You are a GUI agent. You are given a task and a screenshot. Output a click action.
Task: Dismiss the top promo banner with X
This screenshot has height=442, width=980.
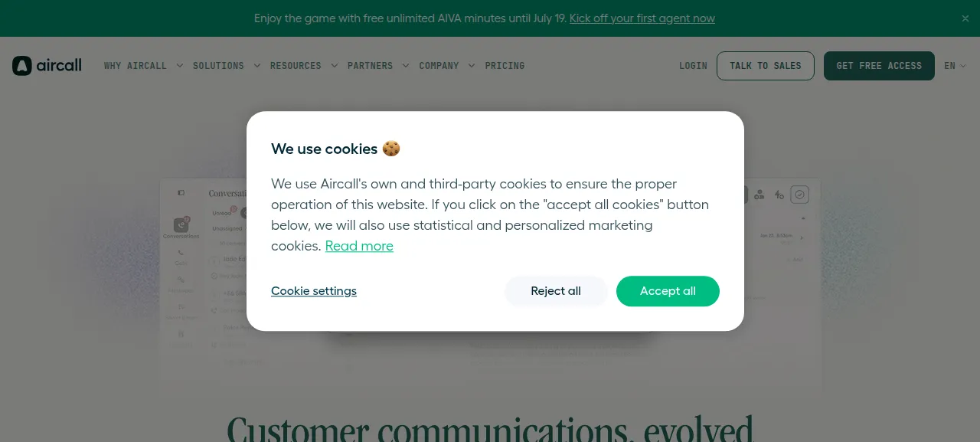point(965,18)
